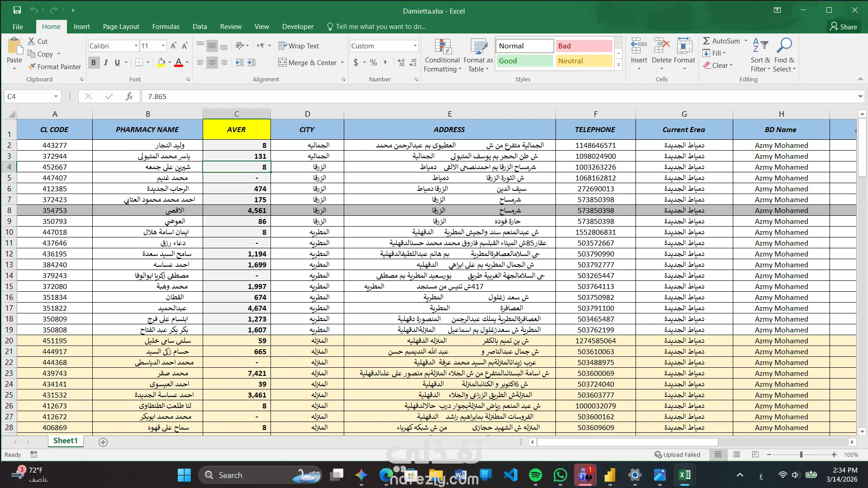
Task: Activate the Format Painter brush
Action: coord(54,66)
